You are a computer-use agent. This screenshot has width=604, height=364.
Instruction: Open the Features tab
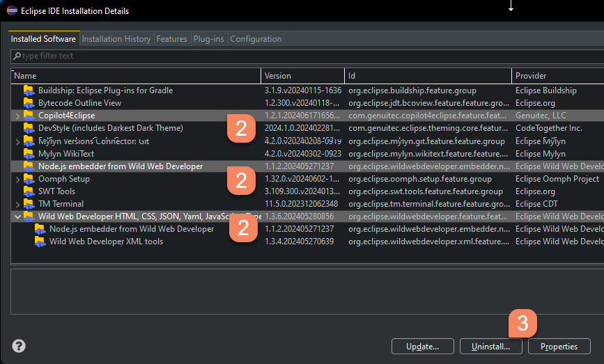click(x=172, y=39)
